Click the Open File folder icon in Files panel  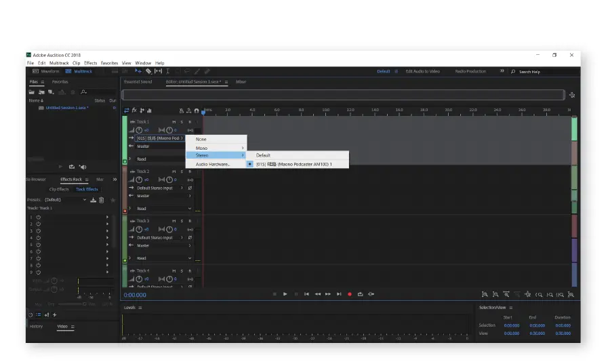pyautogui.click(x=33, y=92)
